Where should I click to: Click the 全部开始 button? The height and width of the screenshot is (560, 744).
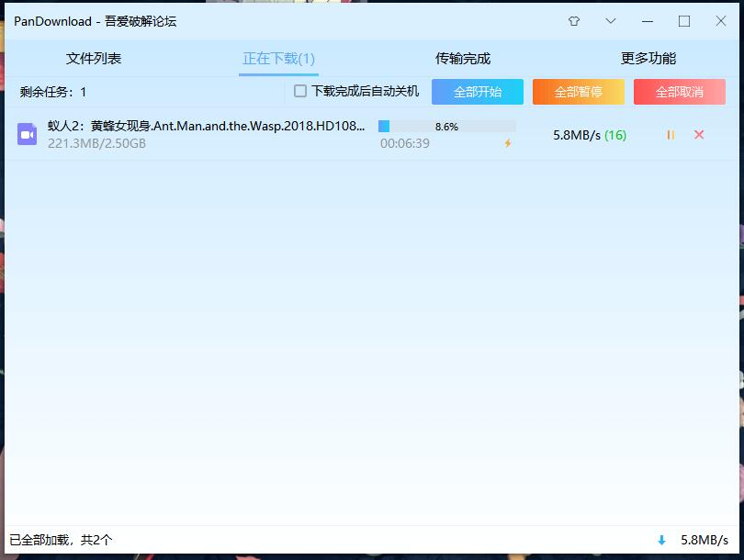478,92
